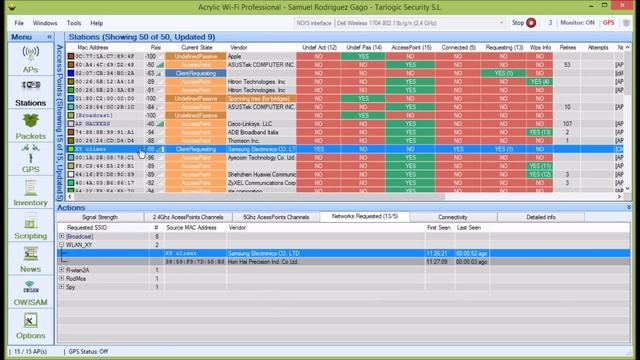
Task: Open the Inventory view in sidebar
Action: click(x=31, y=193)
